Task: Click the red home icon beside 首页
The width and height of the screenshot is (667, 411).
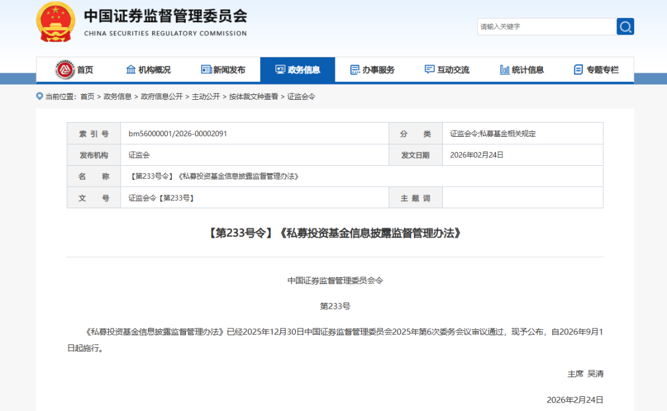Action: click(65, 70)
